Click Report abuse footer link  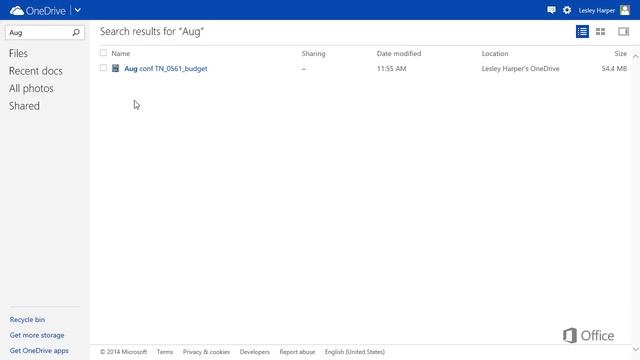[x=297, y=352]
